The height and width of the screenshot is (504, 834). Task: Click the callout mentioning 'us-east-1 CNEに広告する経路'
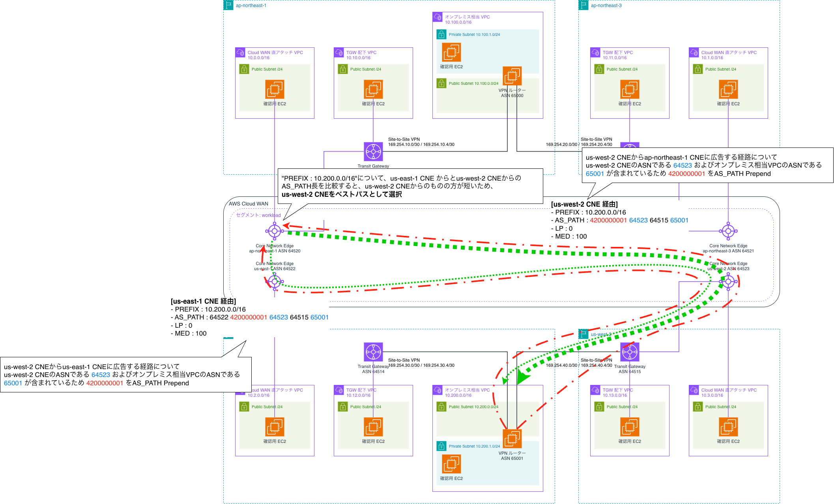click(126, 375)
